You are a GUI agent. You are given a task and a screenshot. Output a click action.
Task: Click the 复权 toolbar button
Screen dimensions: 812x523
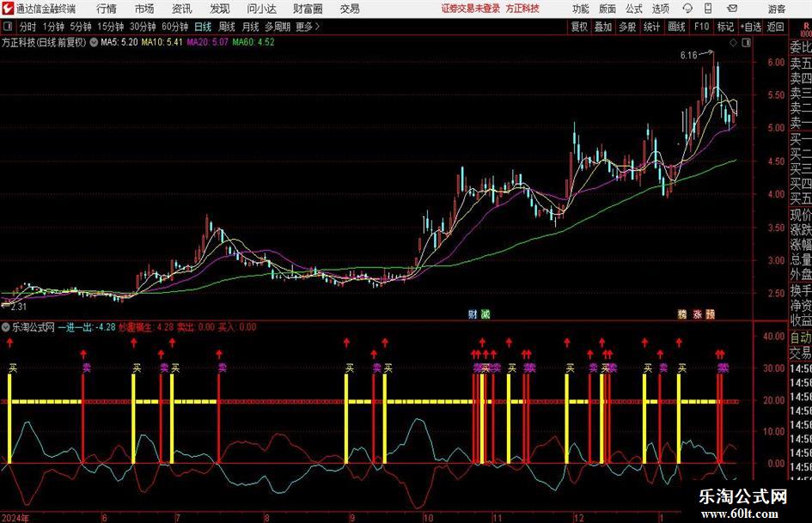[x=579, y=27]
